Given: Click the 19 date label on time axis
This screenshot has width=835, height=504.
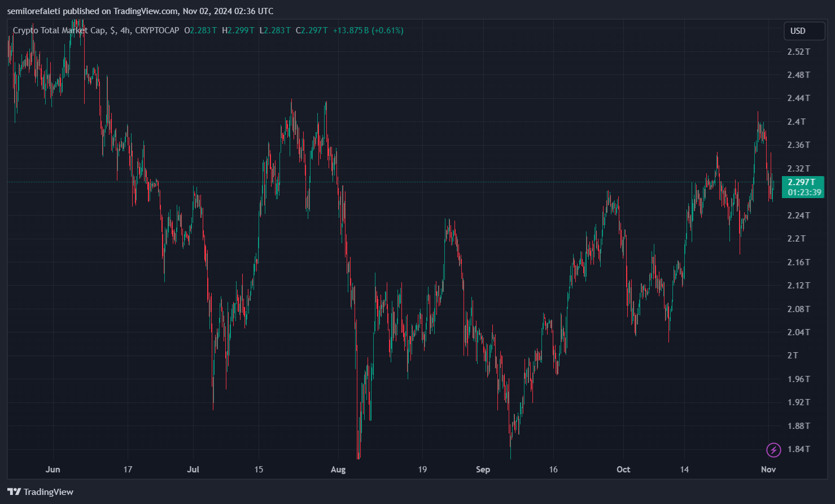Looking at the screenshot, I should [x=422, y=470].
